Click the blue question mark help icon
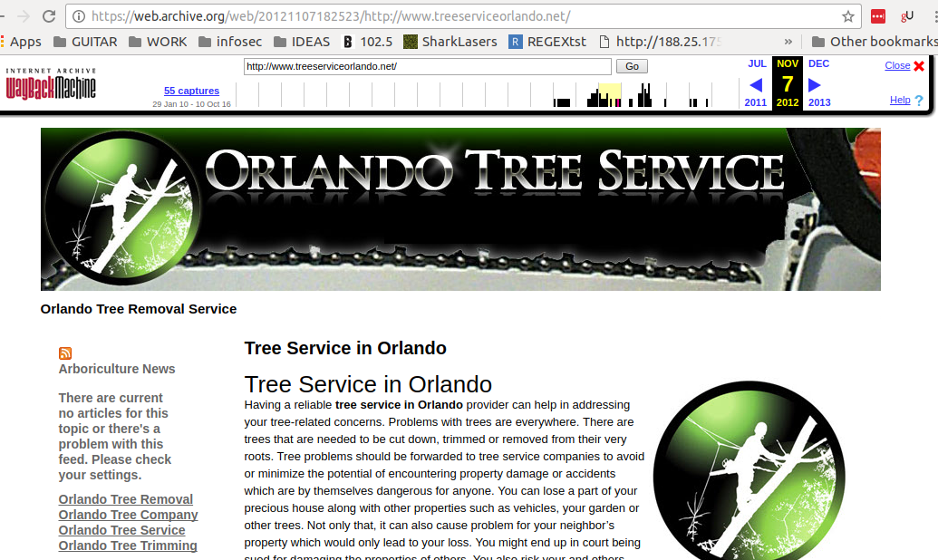Viewport: 938px width, 560px height. tap(919, 100)
